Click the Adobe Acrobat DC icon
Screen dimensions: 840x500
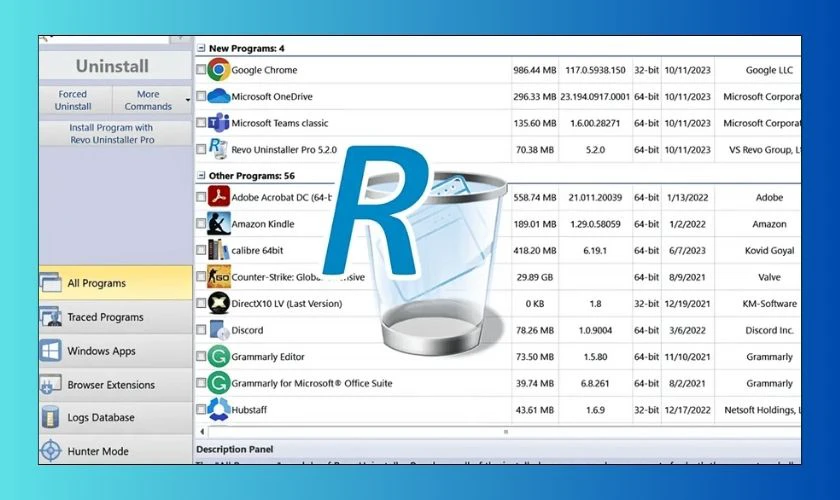tap(219, 197)
